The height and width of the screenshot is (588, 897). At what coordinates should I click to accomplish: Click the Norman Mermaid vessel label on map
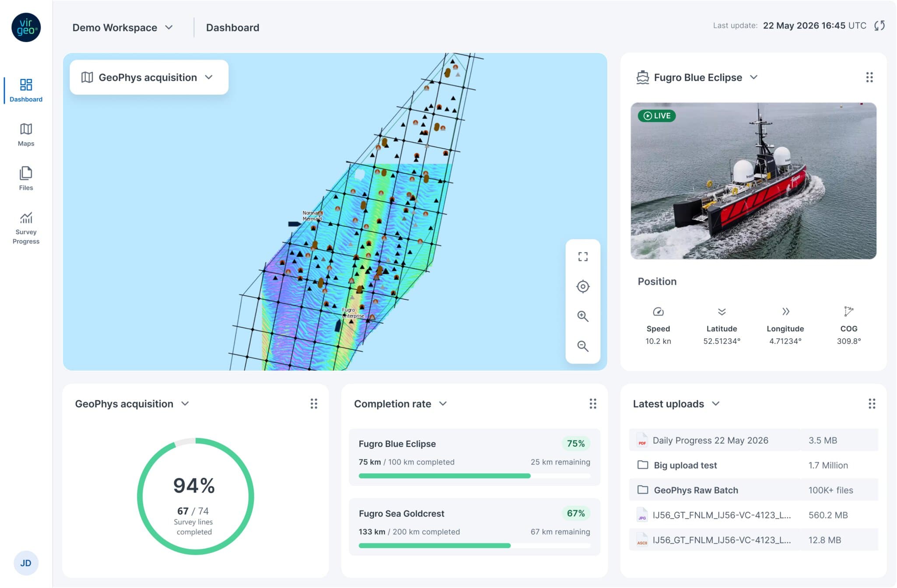coord(312,216)
